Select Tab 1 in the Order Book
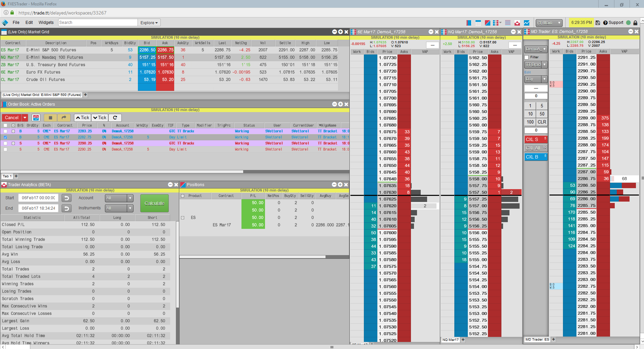Screen dimensions: 644x349 click(7, 176)
